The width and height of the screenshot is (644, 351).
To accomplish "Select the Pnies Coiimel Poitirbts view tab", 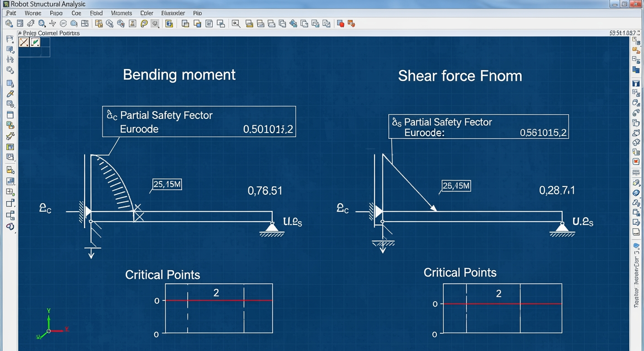I will tap(51, 33).
